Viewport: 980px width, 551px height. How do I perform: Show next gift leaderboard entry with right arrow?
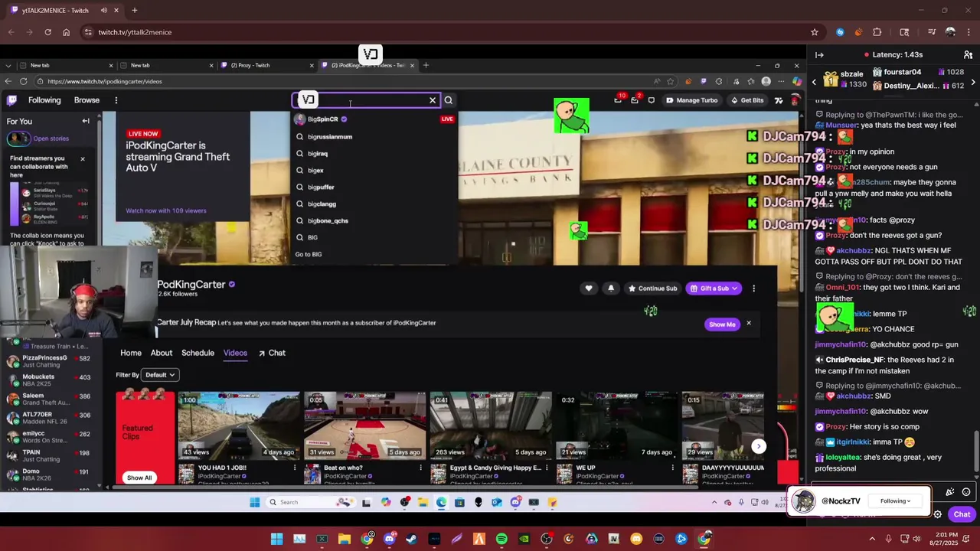coord(973,83)
